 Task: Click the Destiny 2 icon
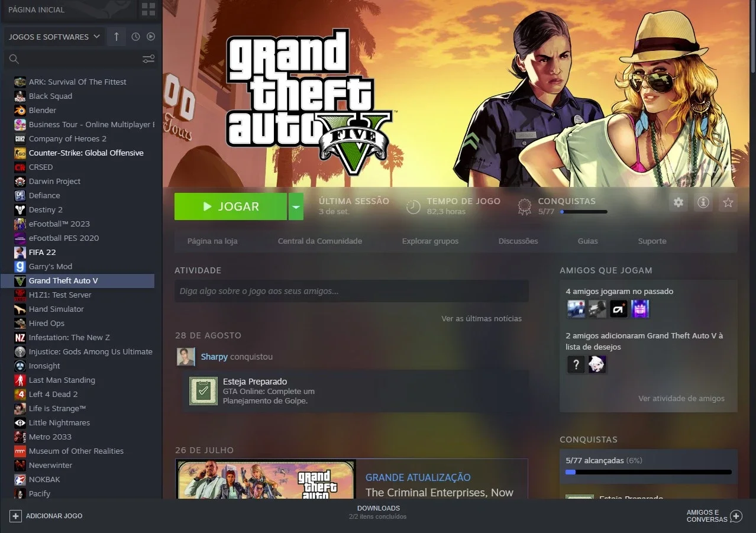pos(20,209)
